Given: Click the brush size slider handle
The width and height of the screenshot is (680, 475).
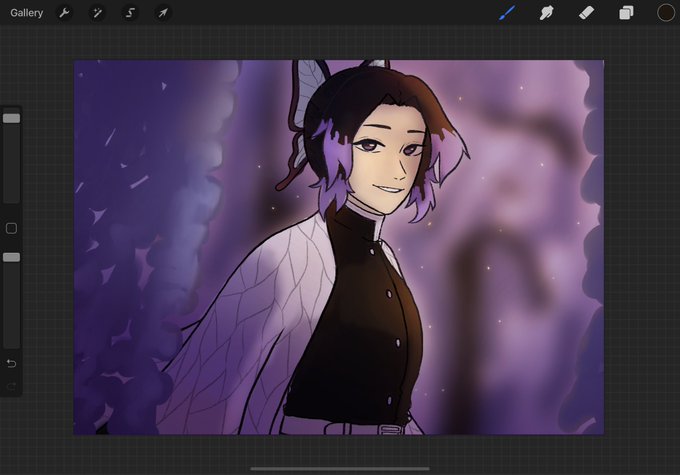Looking at the screenshot, I should pos(12,118).
